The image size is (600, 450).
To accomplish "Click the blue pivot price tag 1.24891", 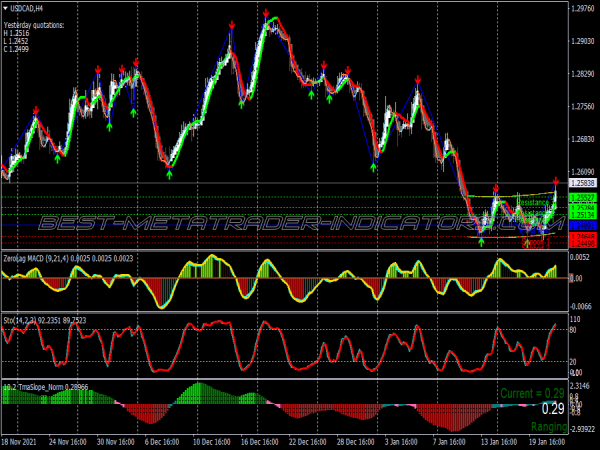I will pos(583,225).
